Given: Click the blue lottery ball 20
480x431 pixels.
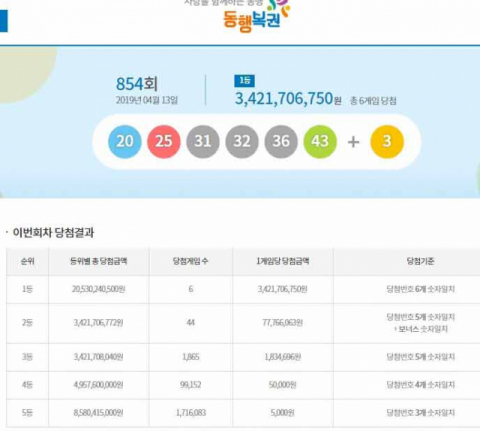Looking at the screenshot, I should pos(125,141).
